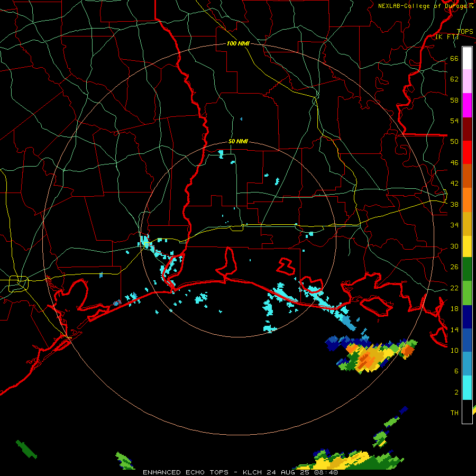Click the 100 NMI range ring label
Viewport: 476px width, 476px height.
point(238,43)
